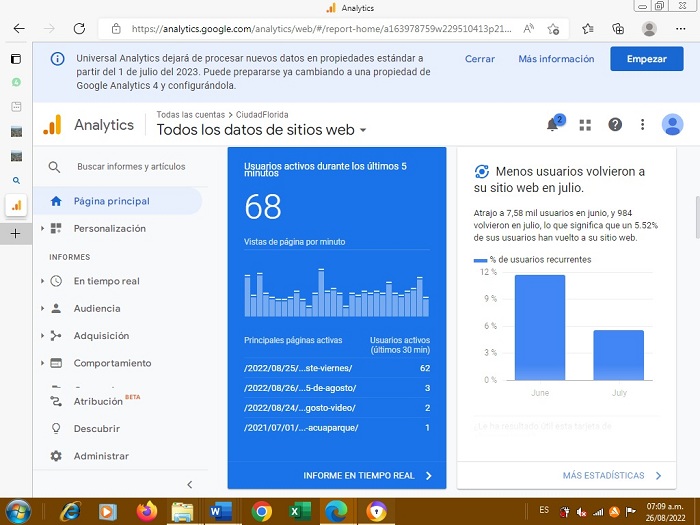Go to Página principal

point(118,201)
